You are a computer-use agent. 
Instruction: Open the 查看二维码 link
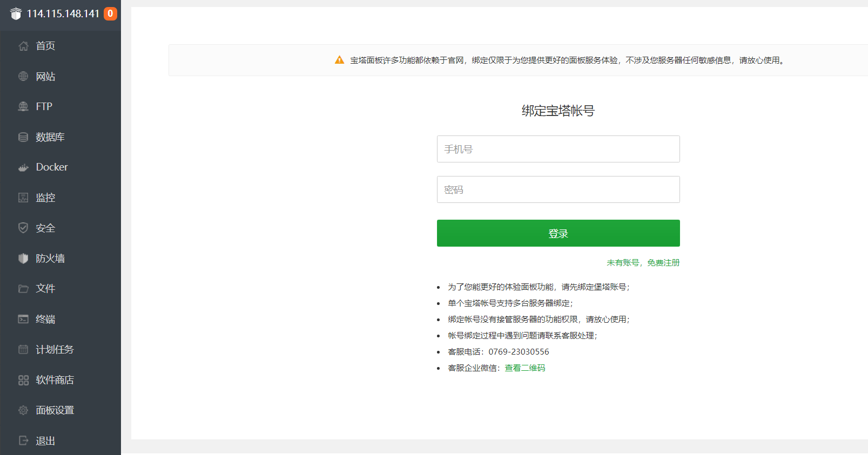point(524,368)
